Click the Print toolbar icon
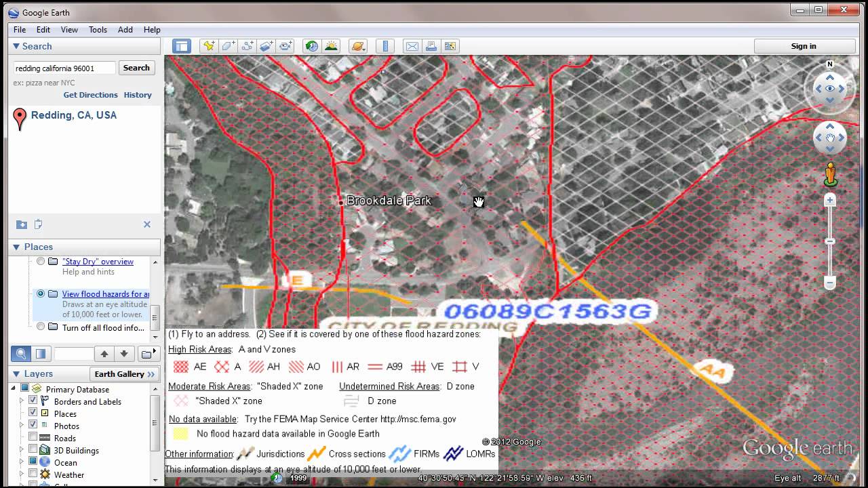 pyautogui.click(x=431, y=46)
